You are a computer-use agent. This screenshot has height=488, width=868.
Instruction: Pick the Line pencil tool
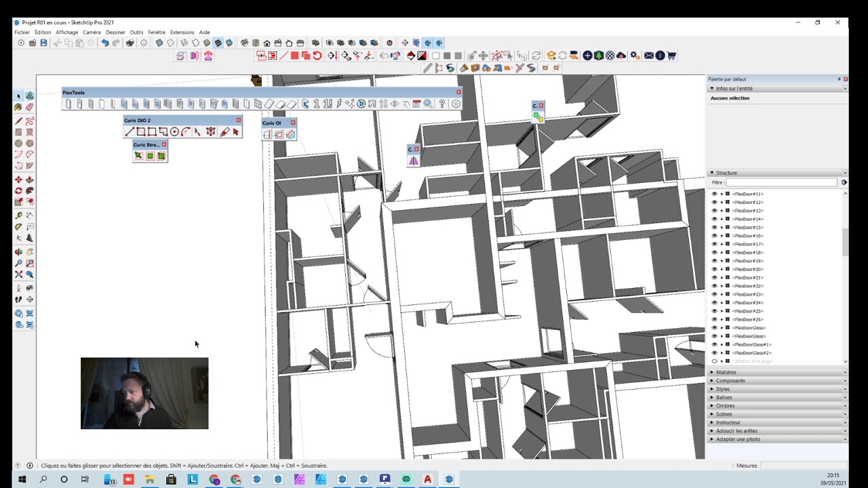pos(18,121)
